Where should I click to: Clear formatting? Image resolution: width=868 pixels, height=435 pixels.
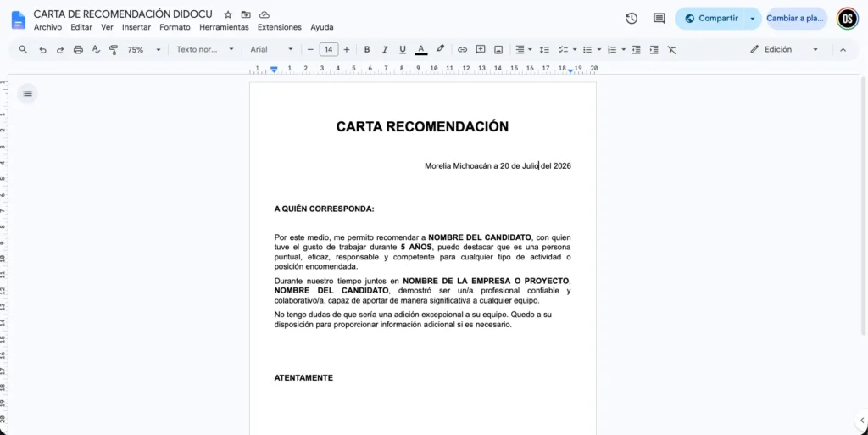pos(671,50)
